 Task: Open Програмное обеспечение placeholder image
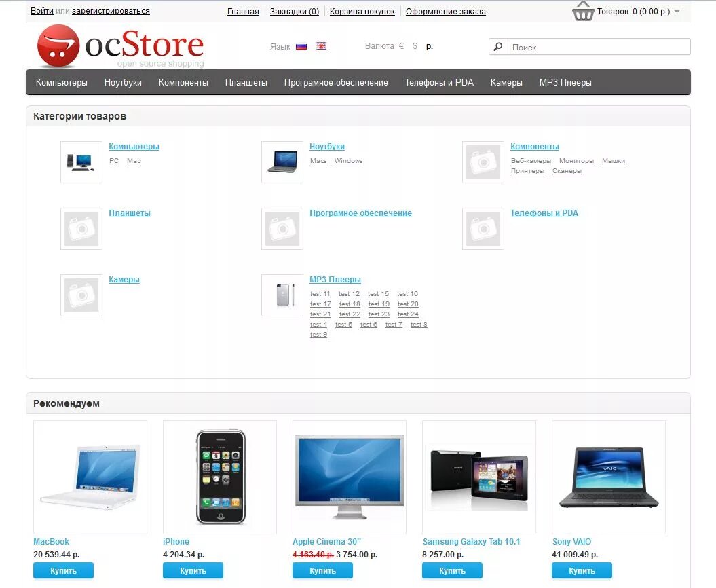pos(282,229)
